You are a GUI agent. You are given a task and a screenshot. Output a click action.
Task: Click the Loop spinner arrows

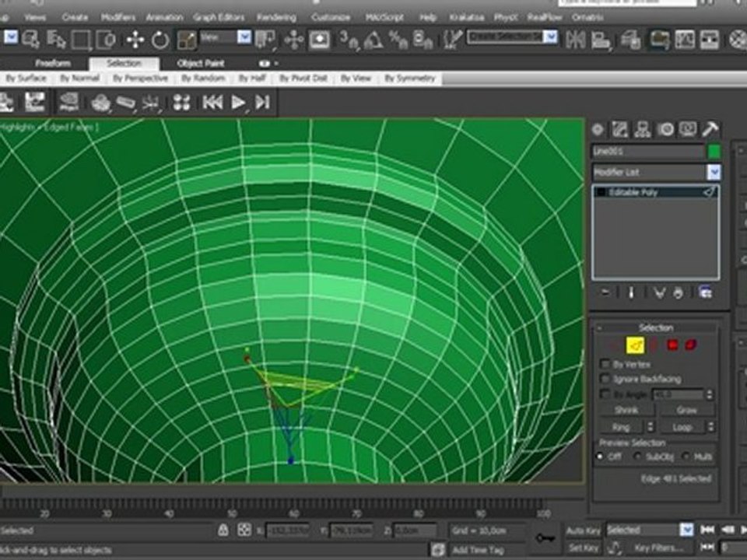coord(710,427)
